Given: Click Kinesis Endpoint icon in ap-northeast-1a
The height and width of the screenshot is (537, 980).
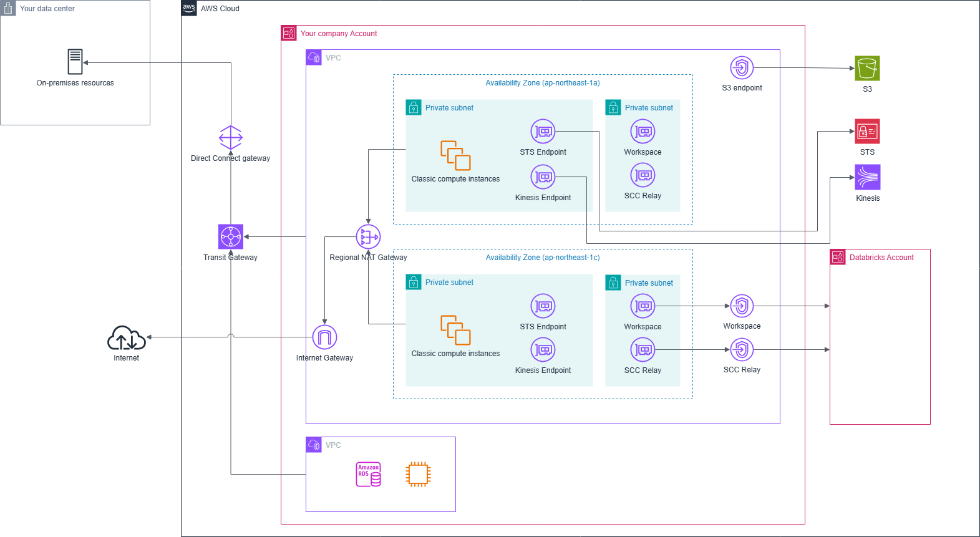Looking at the screenshot, I should tap(543, 177).
